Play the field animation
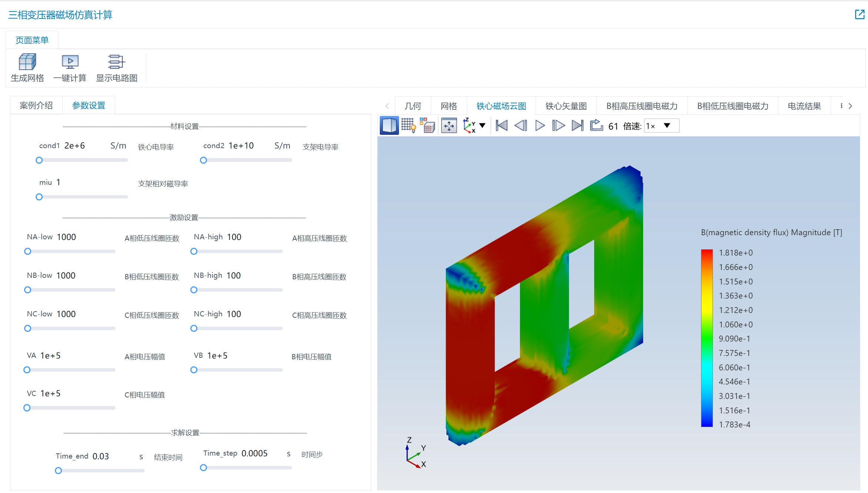Screen dimensions: 868x493 coord(540,126)
